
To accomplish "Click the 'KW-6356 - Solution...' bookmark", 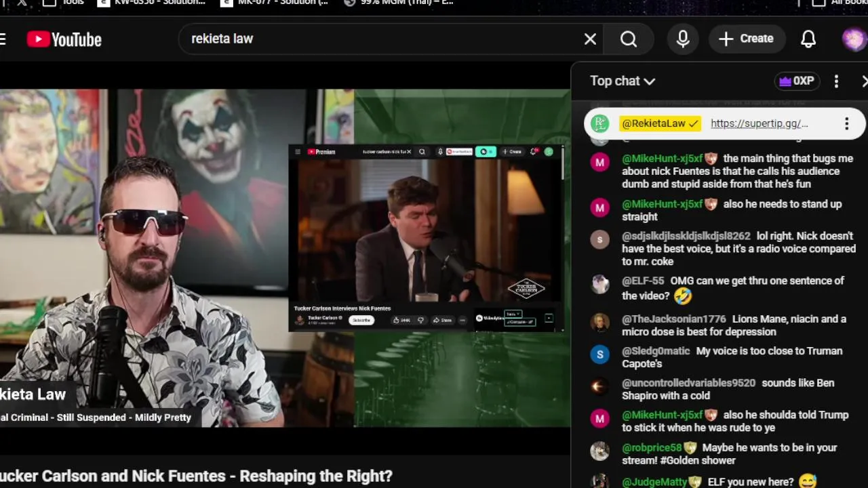I will coord(152,3).
